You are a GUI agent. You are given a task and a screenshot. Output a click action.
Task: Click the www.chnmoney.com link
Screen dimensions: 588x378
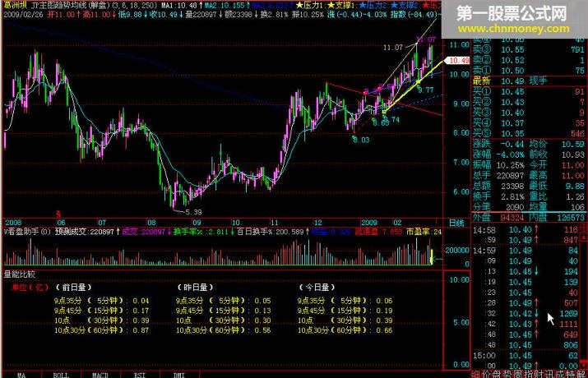click(513, 29)
